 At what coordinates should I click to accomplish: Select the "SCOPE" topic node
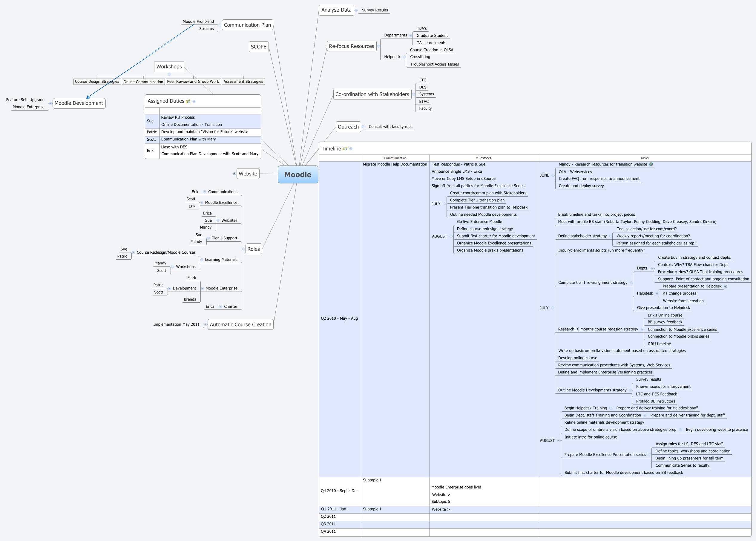pyautogui.click(x=259, y=47)
